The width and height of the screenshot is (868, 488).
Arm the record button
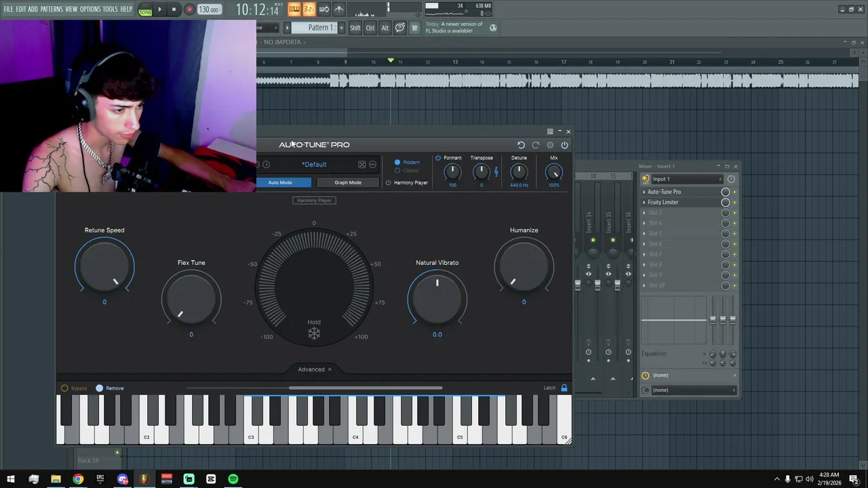tap(189, 9)
